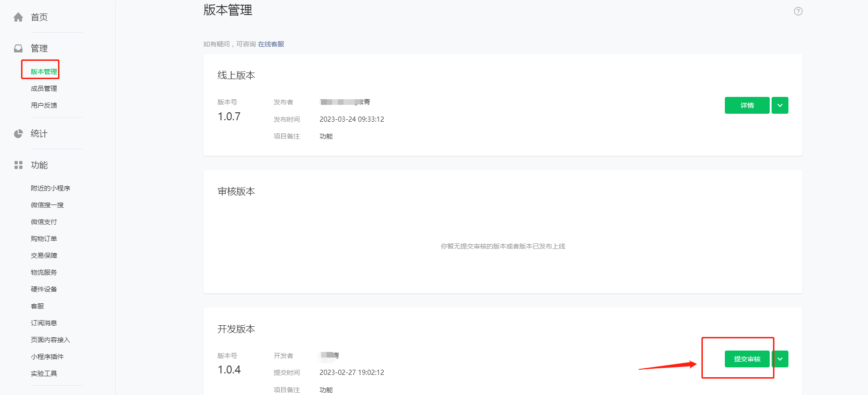Open 微信搜一搜
This screenshot has height=395, width=868.
point(47,205)
